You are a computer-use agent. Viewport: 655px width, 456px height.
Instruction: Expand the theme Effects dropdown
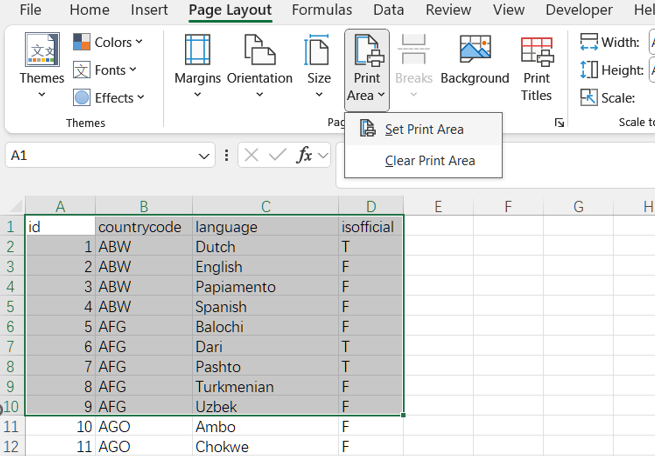108,98
